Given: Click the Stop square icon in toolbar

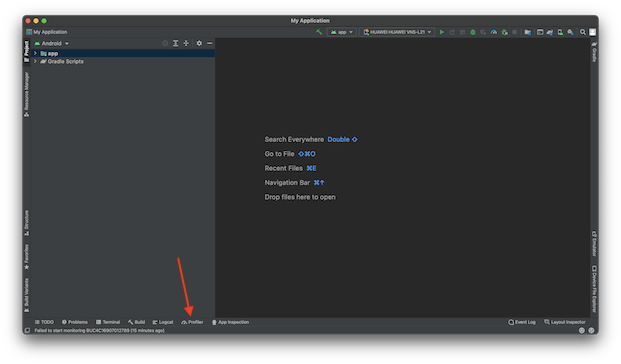Looking at the screenshot, I should click(x=514, y=32).
